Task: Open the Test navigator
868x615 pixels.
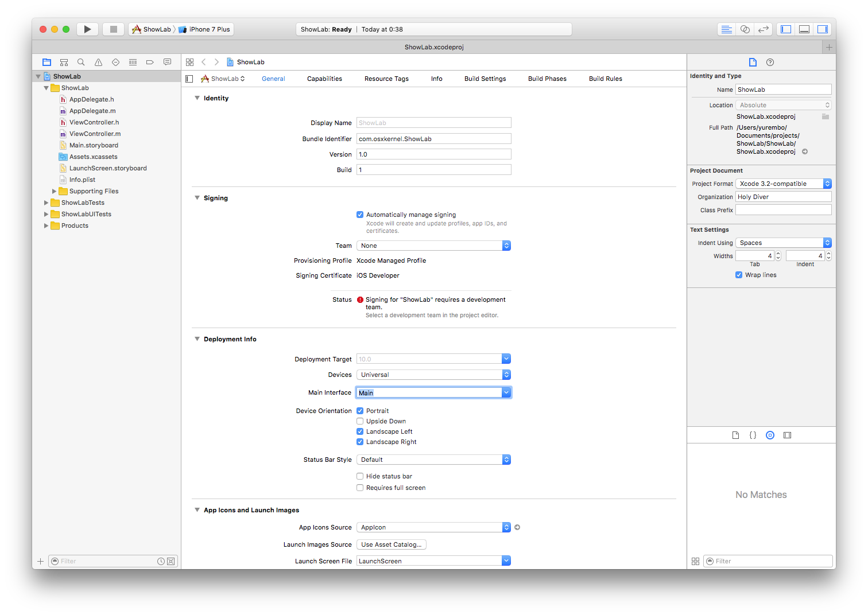Action: (x=115, y=62)
